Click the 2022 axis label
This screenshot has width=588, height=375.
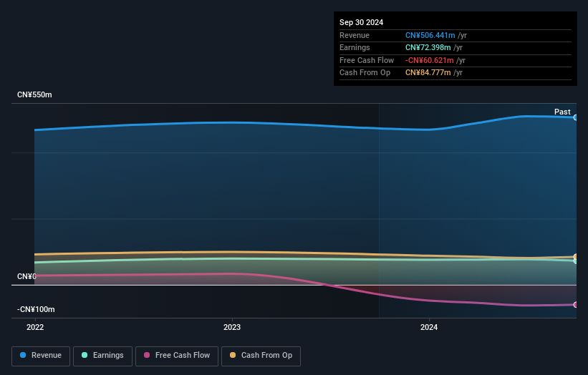(35, 327)
